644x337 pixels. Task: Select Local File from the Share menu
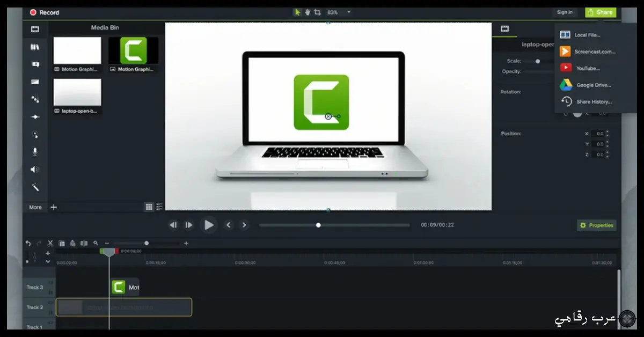(x=587, y=35)
